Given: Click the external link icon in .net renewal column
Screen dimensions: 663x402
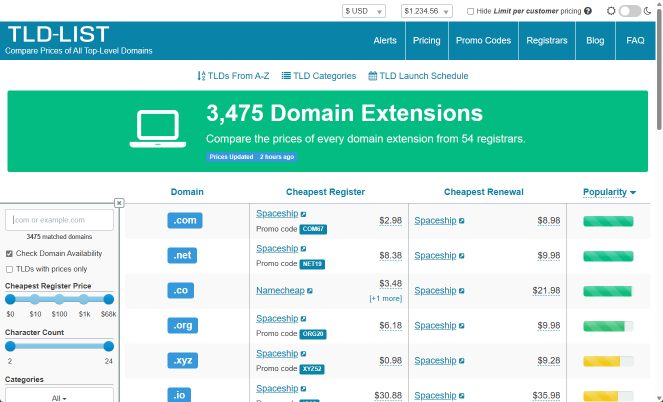Looking at the screenshot, I should pyautogui.click(x=461, y=256).
